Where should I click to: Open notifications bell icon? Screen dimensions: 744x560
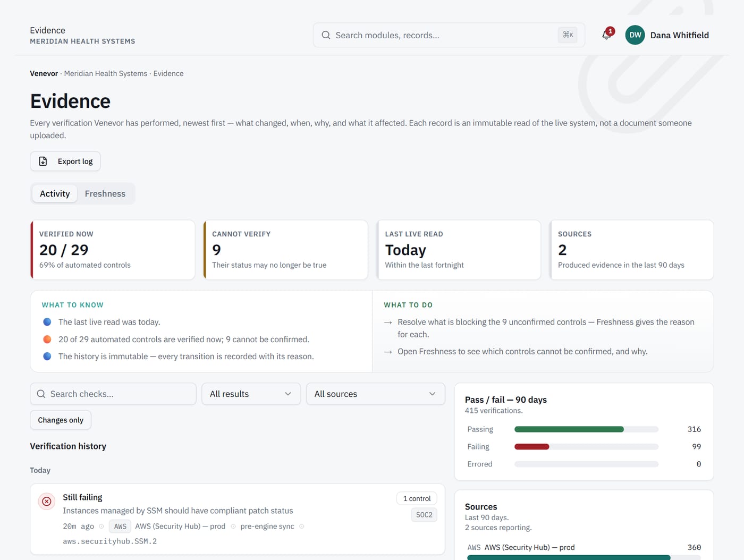(606, 35)
